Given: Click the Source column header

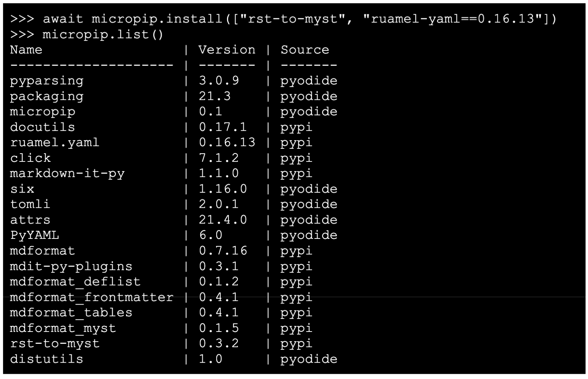Looking at the screenshot, I should (305, 49).
